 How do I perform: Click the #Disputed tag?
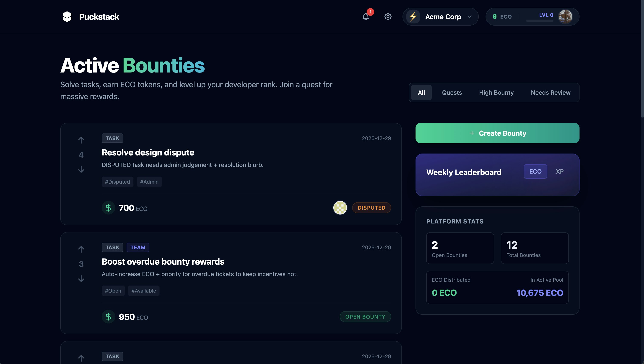(x=117, y=182)
